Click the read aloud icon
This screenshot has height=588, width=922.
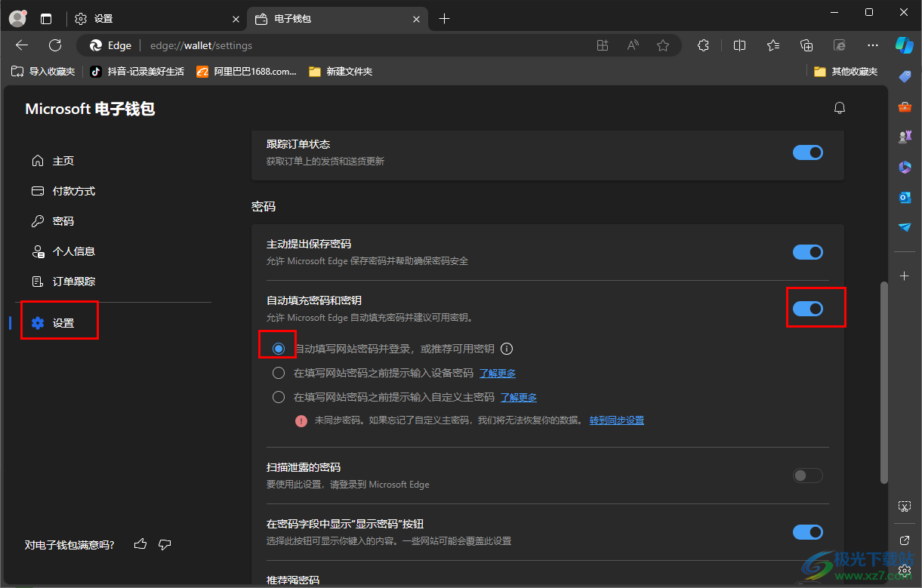pyautogui.click(x=633, y=45)
